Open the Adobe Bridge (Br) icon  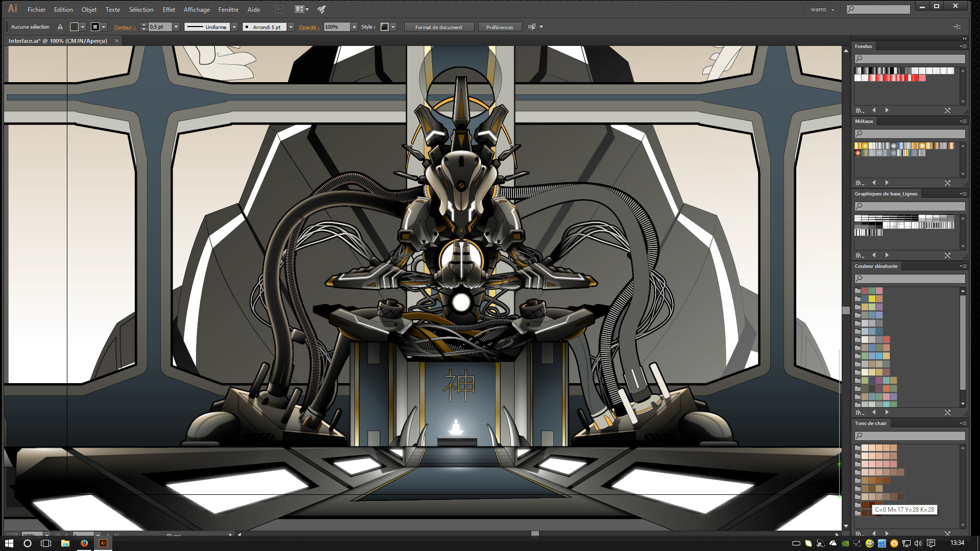[x=279, y=9]
